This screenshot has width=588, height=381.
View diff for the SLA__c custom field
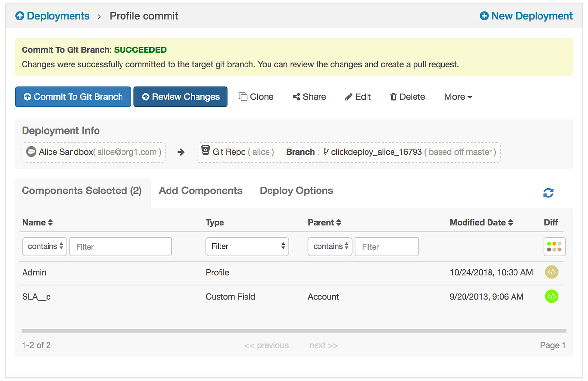pyautogui.click(x=551, y=296)
